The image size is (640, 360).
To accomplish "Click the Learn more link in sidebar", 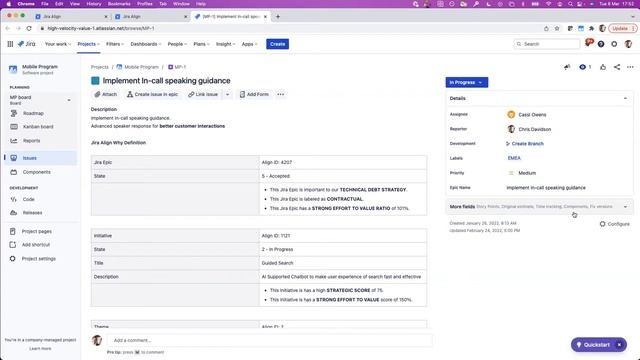I will (40, 349).
